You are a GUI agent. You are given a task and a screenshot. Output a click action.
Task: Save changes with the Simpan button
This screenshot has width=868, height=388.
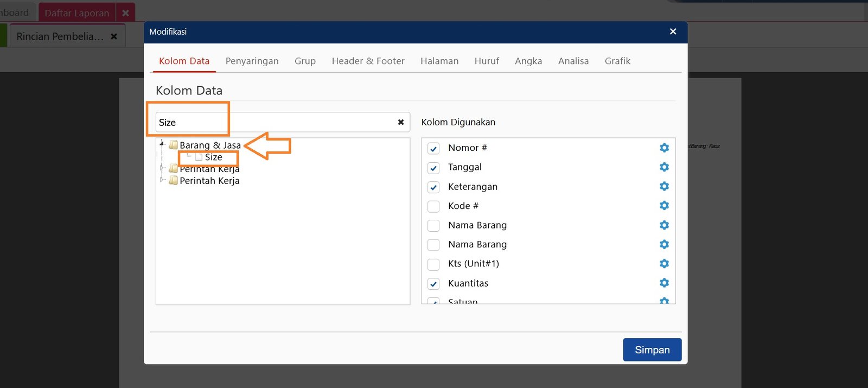[x=652, y=350]
